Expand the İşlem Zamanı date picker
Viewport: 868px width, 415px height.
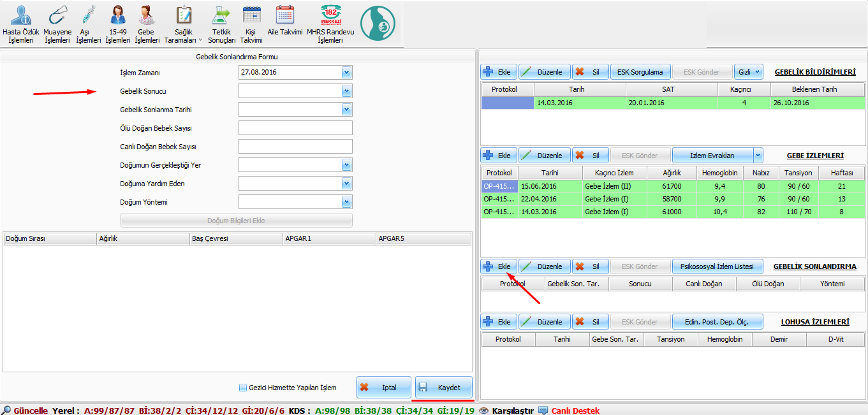click(x=346, y=73)
